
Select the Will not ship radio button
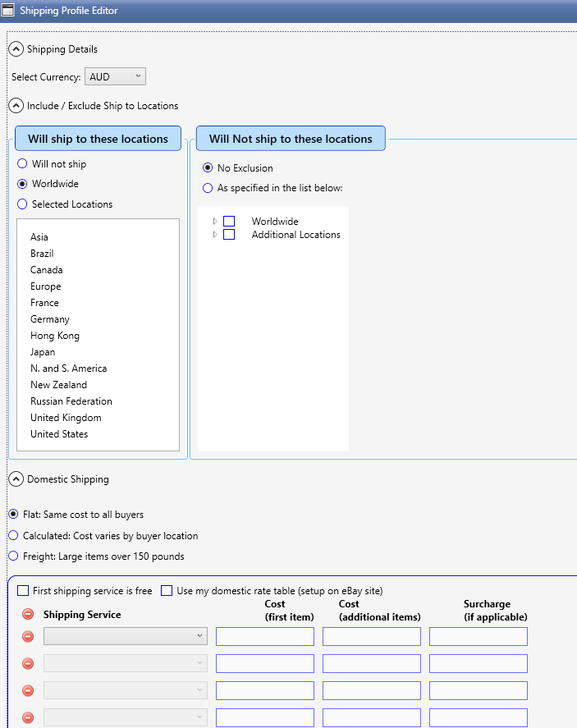click(x=22, y=164)
